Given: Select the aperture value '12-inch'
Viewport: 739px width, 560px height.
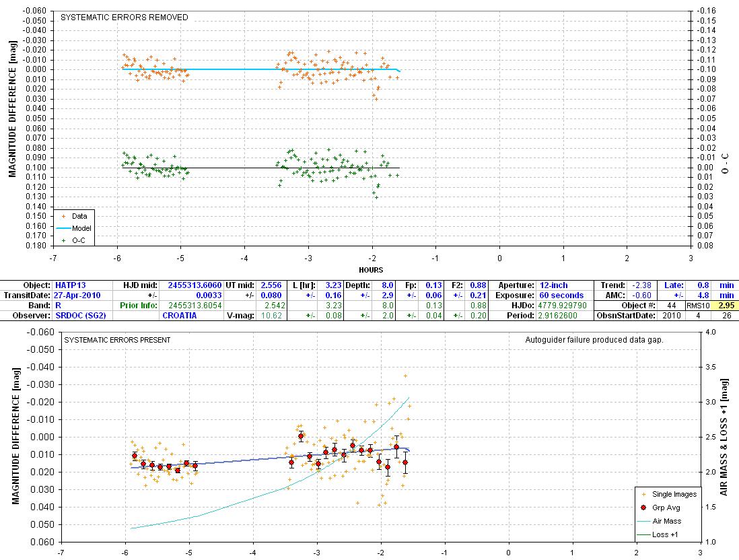Looking at the screenshot, I should click(553, 285).
